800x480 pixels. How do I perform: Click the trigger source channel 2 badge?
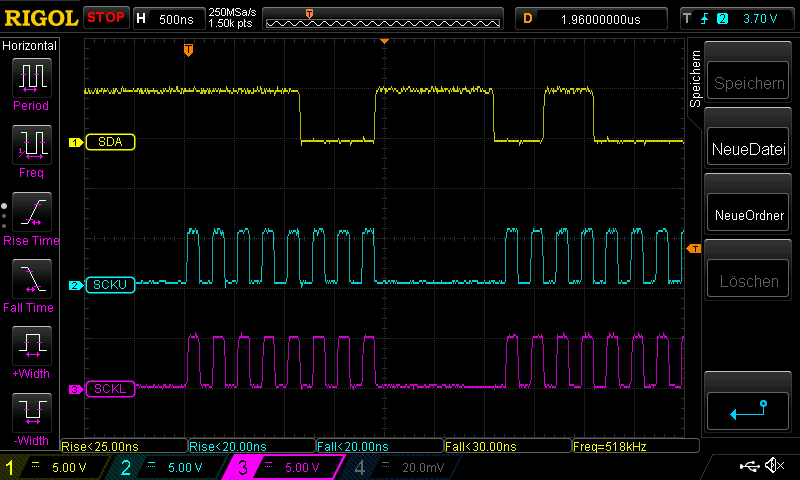722,19
